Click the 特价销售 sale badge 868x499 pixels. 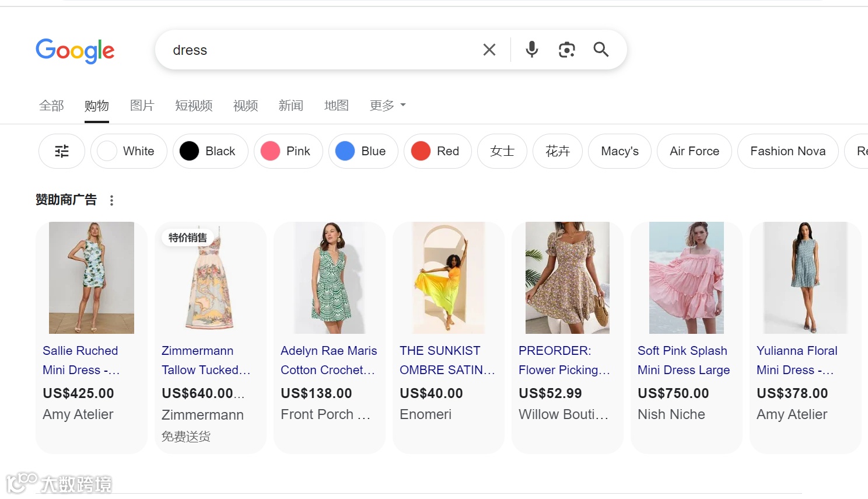click(188, 238)
